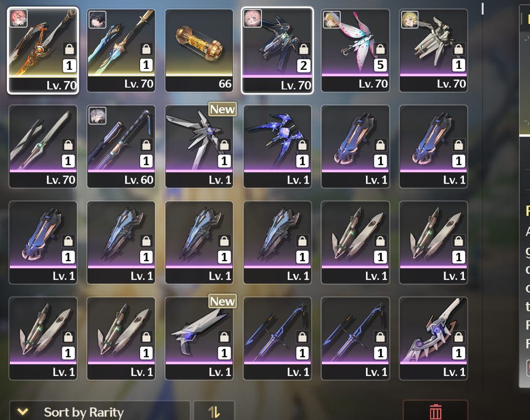Image resolution: width=530 pixels, height=420 pixels.
Task: Click the blonde hat character portrait on the butterfly weapon
Action: click(x=332, y=19)
